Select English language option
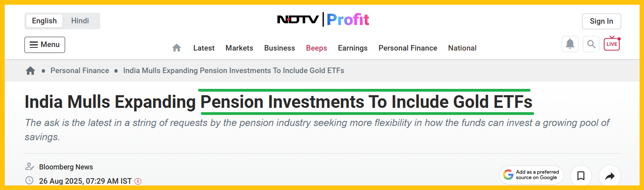The height and width of the screenshot is (190, 644). coord(44,21)
